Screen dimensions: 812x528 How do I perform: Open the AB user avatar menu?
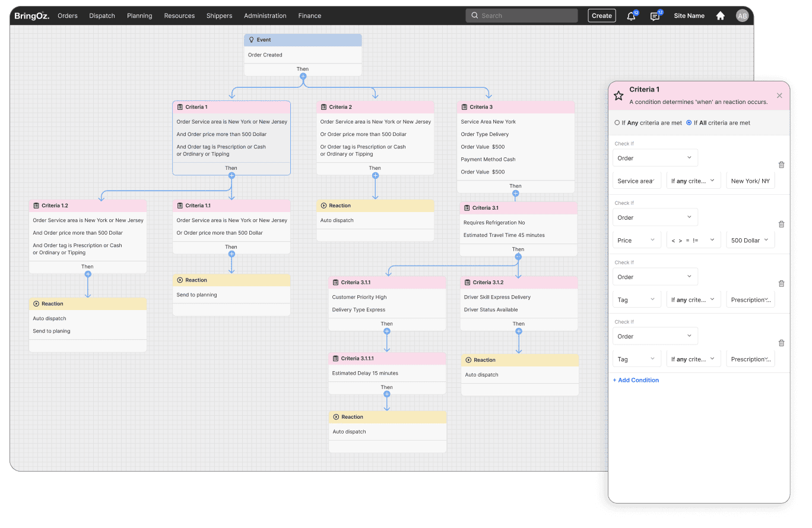[742, 16]
